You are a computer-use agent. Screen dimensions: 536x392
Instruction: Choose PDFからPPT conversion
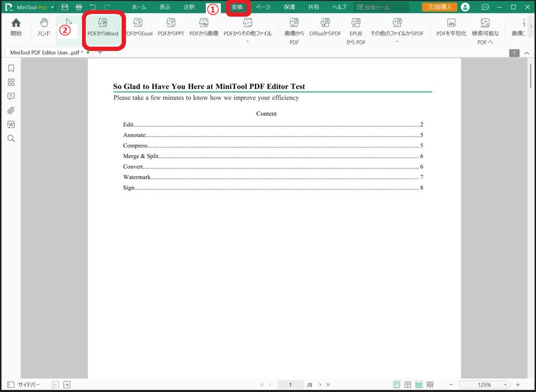pyautogui.click(x=171, y=27)
